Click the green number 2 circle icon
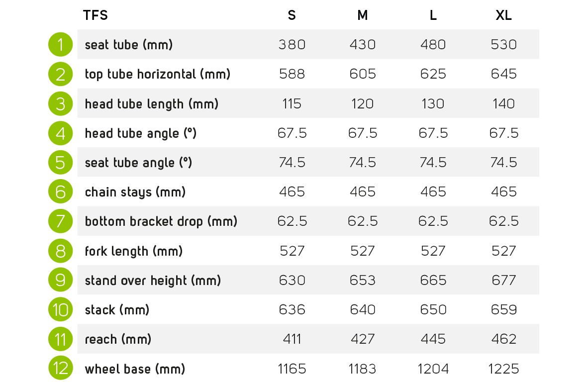The image size is (588, 383). (61, 74)
